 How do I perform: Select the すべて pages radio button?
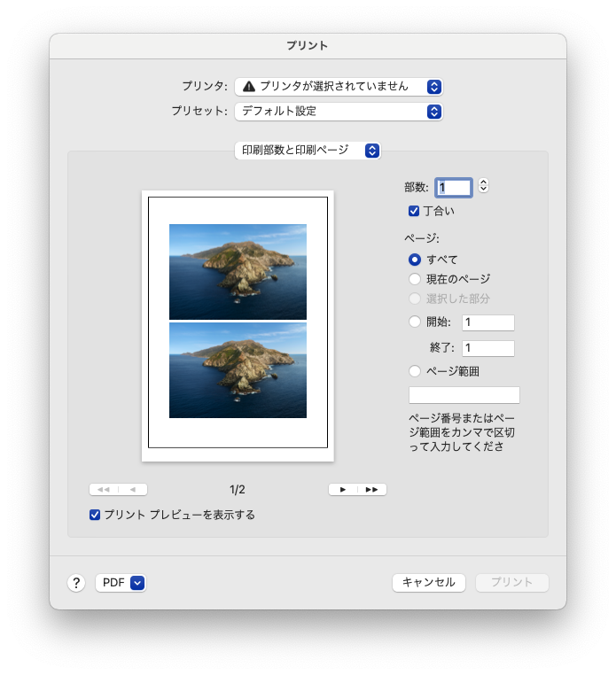(415, 260)
